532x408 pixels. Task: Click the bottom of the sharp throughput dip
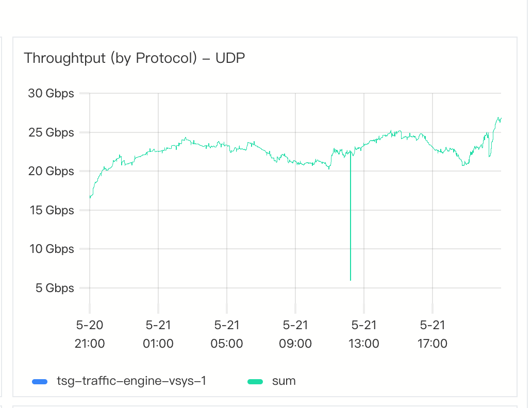click(x=351, y=280)
